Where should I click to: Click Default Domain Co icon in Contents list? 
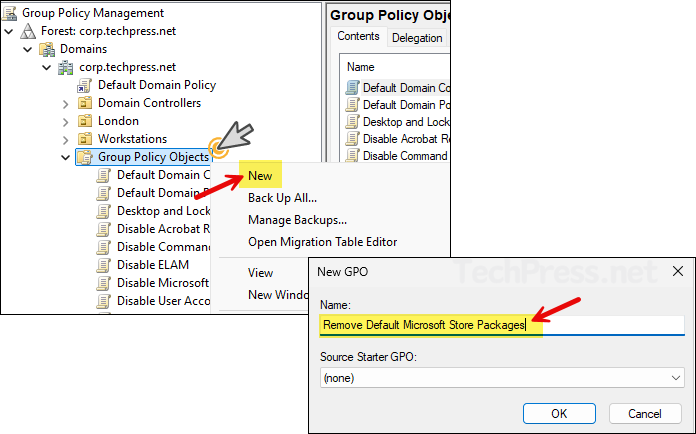click(x=352, y=88)
